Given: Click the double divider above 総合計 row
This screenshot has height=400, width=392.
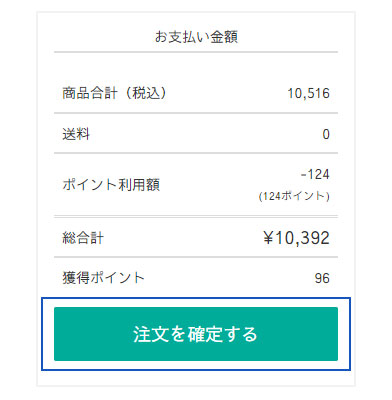Looking at the screenshot, I should 196,217.
